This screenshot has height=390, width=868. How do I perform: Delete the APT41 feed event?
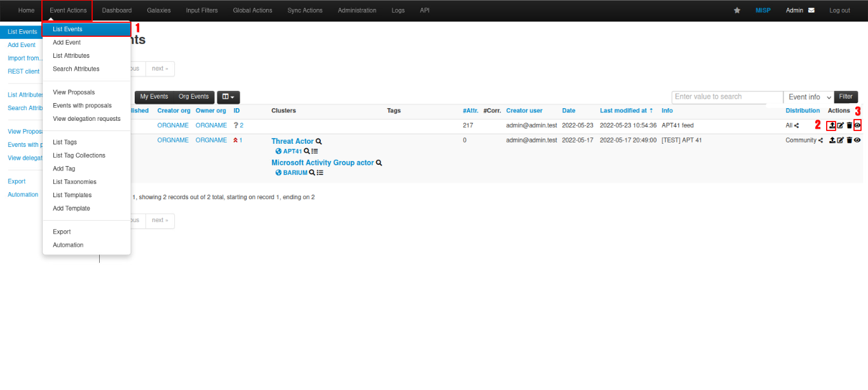(849, 125)
